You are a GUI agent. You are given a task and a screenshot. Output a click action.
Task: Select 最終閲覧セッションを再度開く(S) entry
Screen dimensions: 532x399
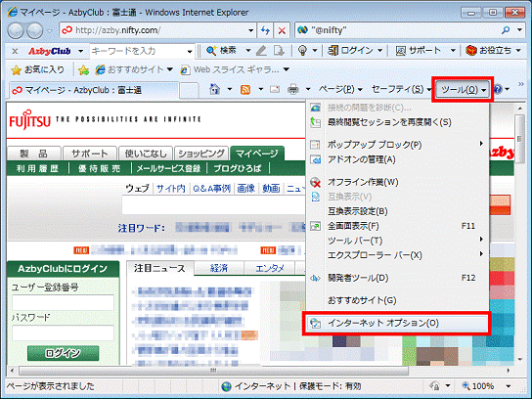pyautogui.click(x=397, y=122)
